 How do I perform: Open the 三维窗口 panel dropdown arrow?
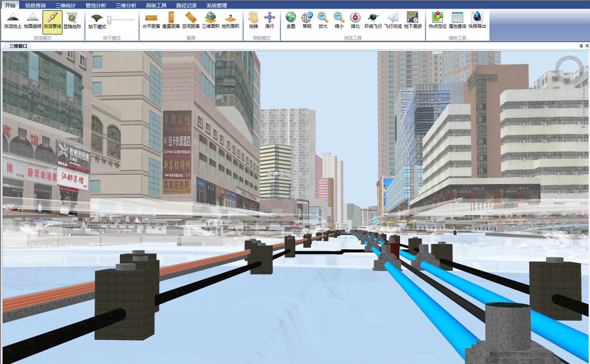[x=581, y=46]
